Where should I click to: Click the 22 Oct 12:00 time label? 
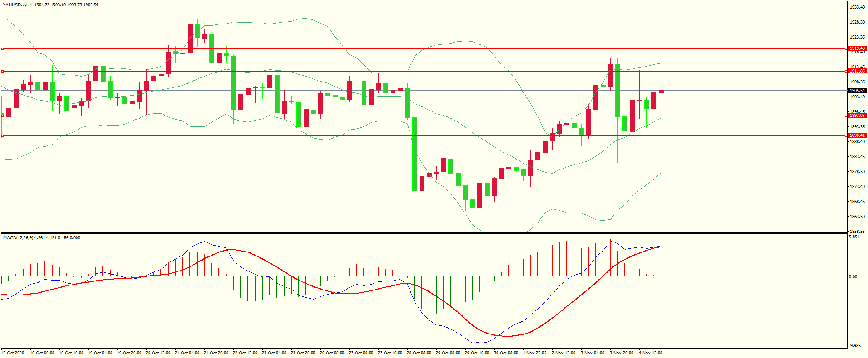point(245,353)
